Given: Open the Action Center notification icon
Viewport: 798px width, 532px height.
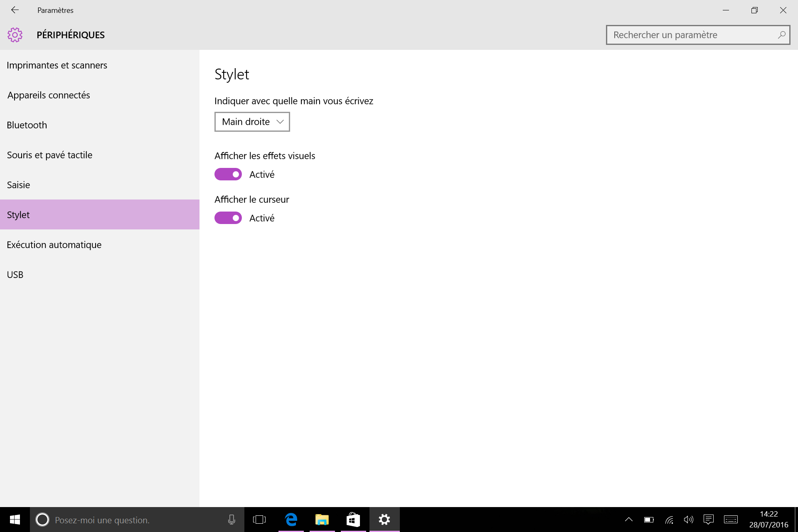Looking at the screenshot, I should coord(709,520).
